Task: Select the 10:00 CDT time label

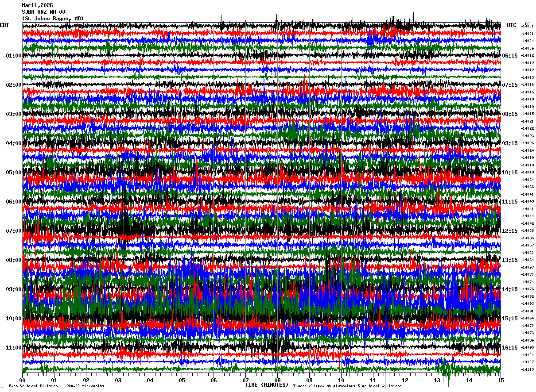Action: point(14,319)
